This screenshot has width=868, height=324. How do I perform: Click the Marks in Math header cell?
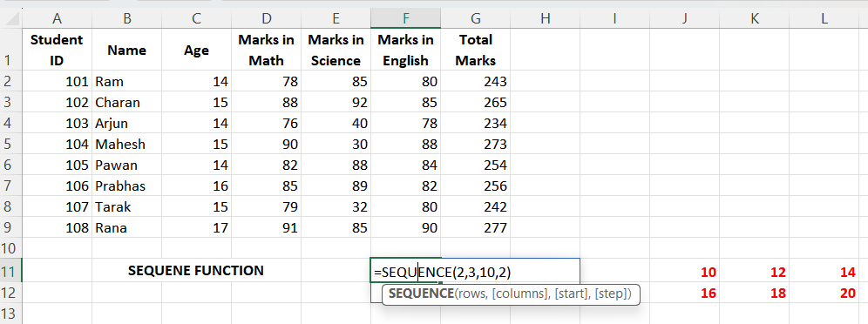(x=267, y=49)
